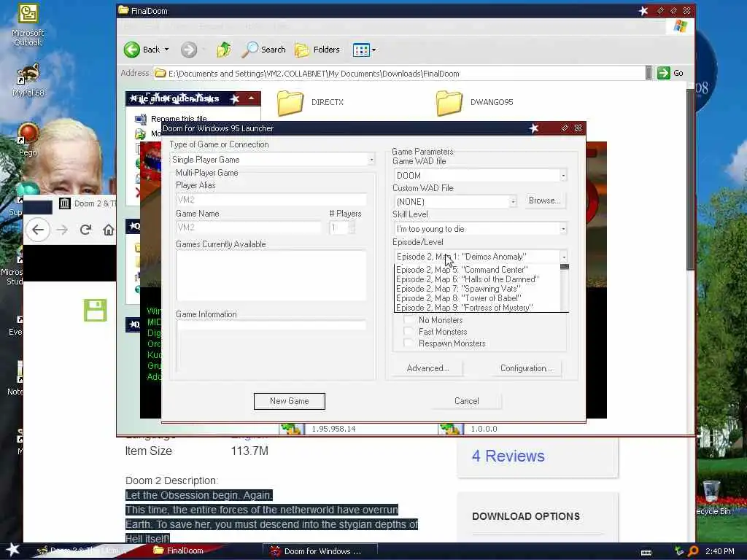The image size is (747, 560).
Task: Expand the Skill Level dropdown
Action: pyautogui.click(x=563, y=229)
